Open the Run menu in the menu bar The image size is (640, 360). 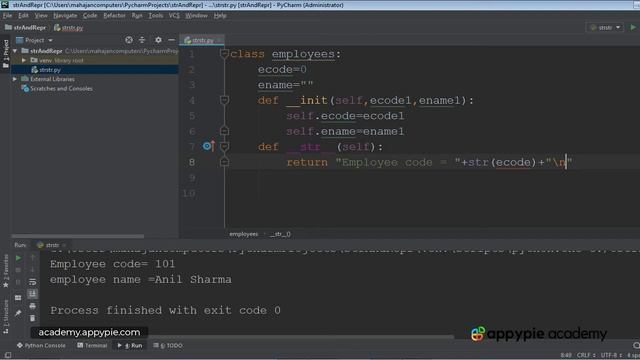pyautogui.click(x=137, y=16)
